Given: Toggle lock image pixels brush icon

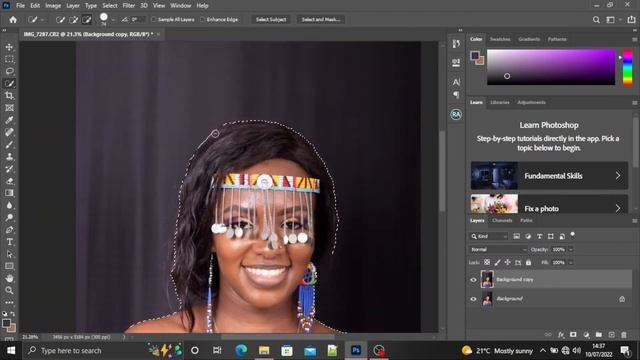Looking at the screenshot, I should [498, 262].
